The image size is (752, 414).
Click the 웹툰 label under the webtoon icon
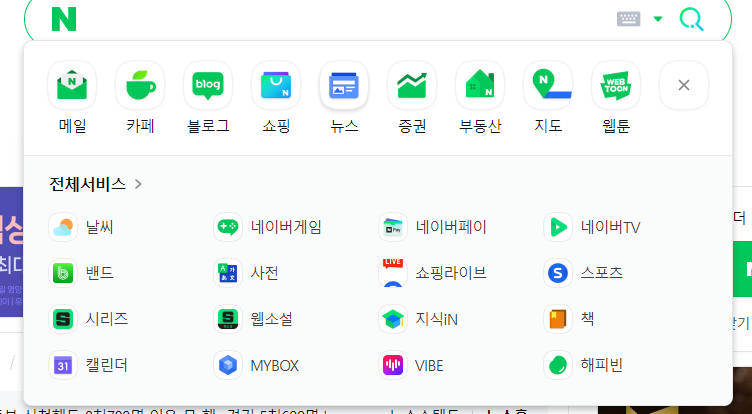(616, 126)
